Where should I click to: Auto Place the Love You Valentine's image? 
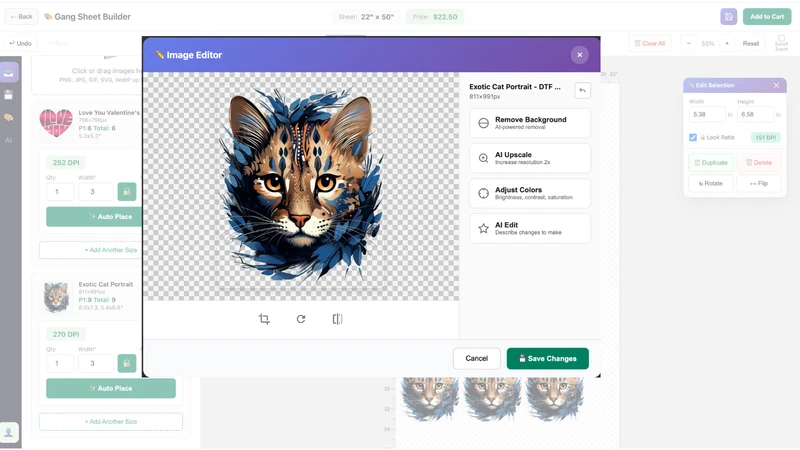pyautogui.click(x=94, y=217)
